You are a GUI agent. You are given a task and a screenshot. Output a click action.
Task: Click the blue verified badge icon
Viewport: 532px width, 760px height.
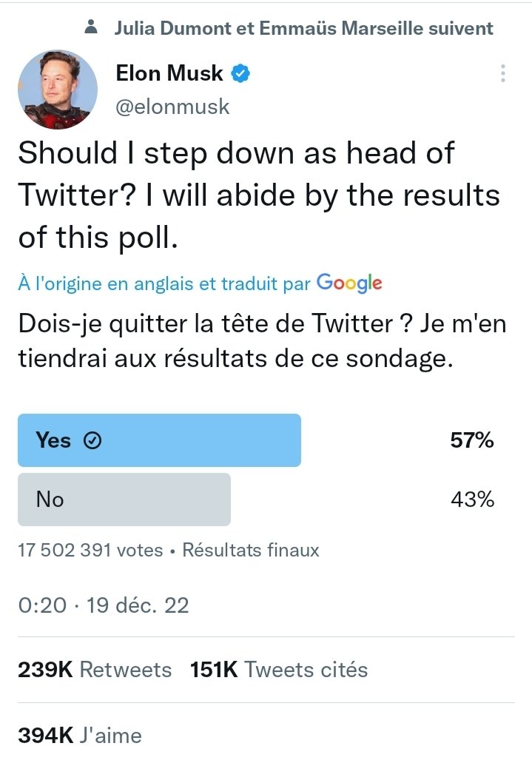point(240,74)
